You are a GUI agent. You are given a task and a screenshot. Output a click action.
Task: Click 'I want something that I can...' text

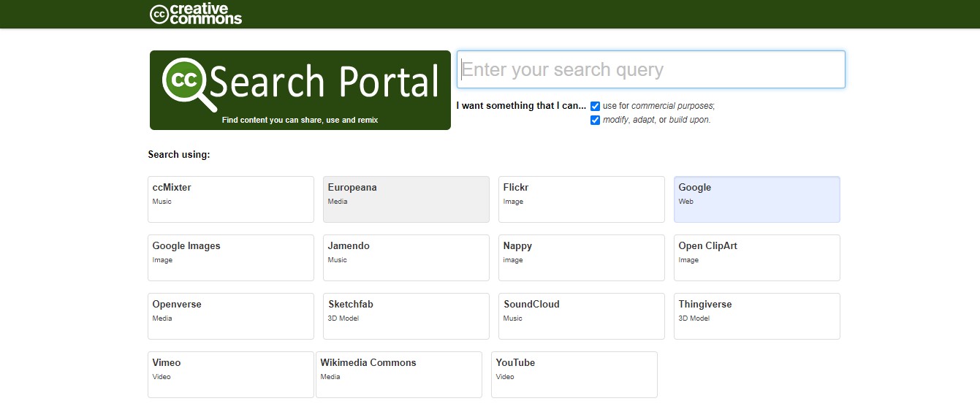pos(521,105)
